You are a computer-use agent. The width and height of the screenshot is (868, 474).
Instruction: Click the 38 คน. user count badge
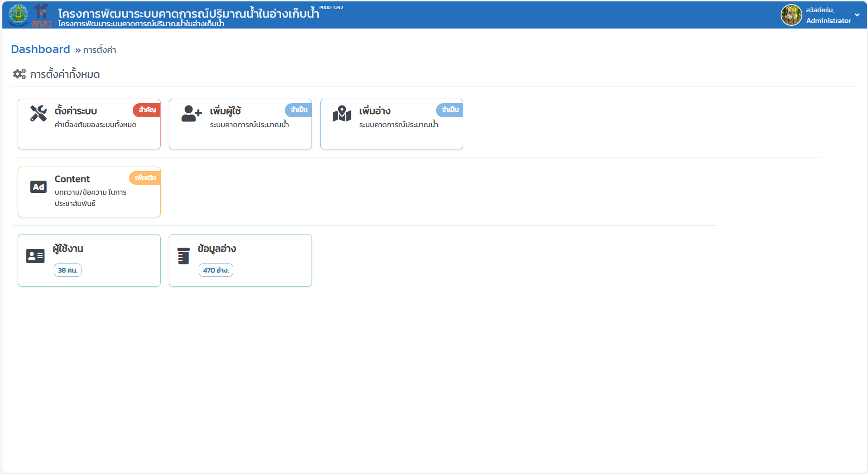coord(67,270)
